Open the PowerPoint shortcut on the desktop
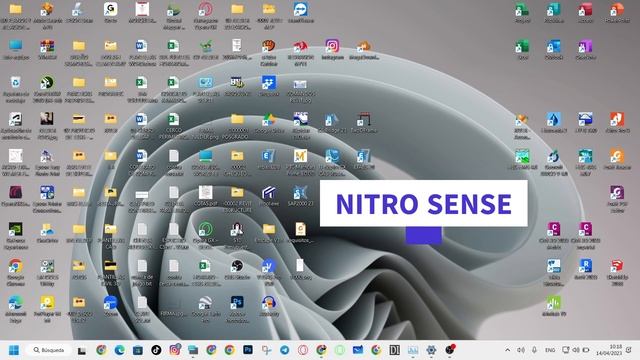Viewport: 640px width, 360px height. 617,9
